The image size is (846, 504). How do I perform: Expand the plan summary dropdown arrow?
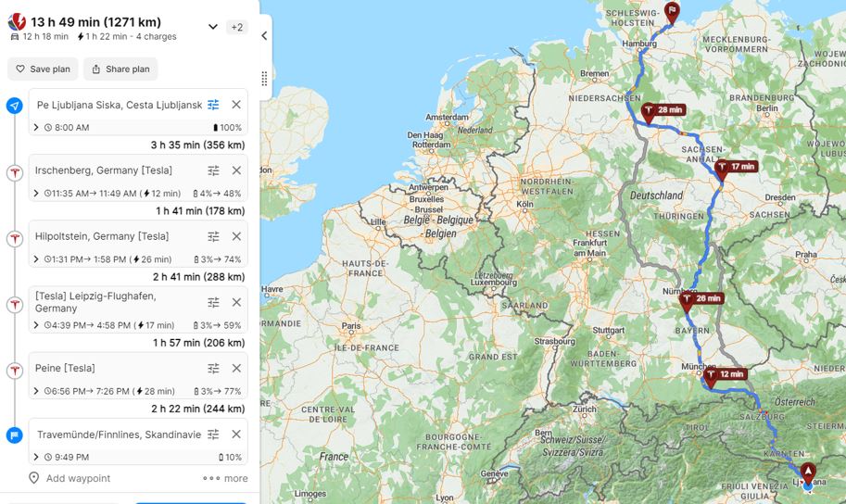coord(212,27)
